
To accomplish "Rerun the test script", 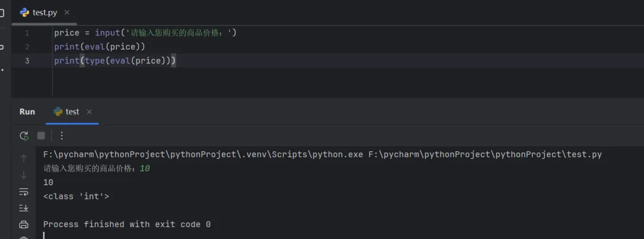I will pyautogui.click(x=24, y=136).
